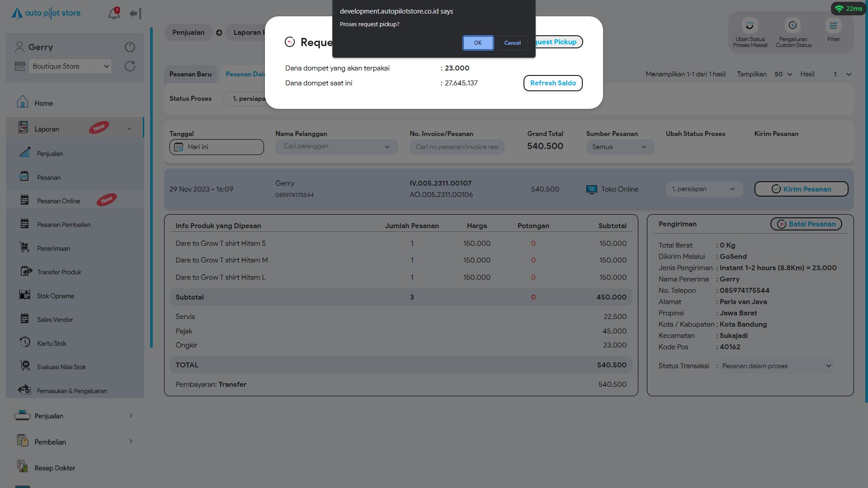This screenshot has width=868, height=488.
Task: Click the power logout icon
Action: click(130, 47)
